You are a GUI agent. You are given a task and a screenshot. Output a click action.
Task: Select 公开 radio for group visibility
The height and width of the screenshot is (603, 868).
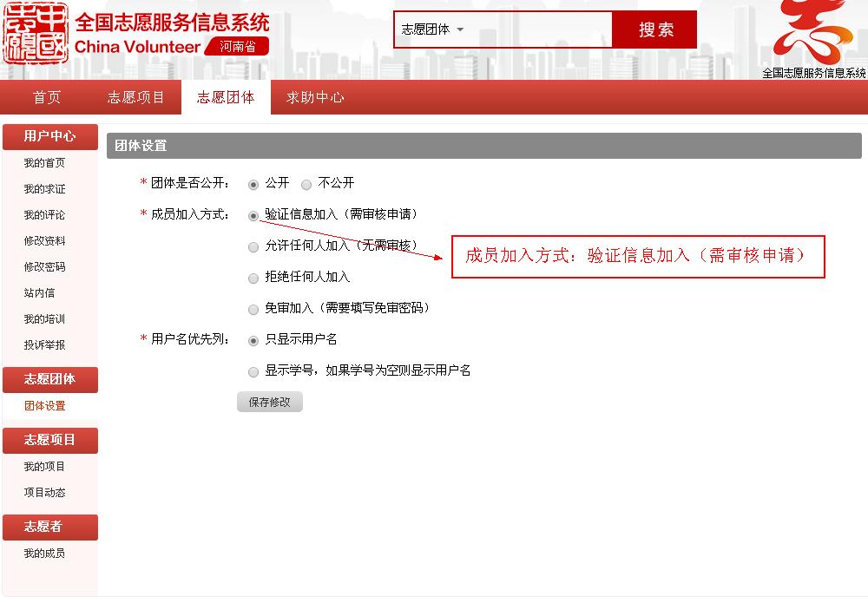(x=253, y=184)
